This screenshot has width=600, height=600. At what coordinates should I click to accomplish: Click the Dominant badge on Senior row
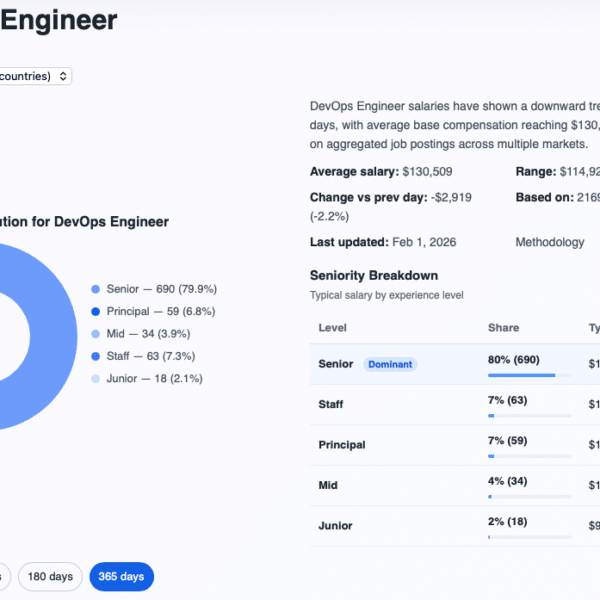coord(390,364)
